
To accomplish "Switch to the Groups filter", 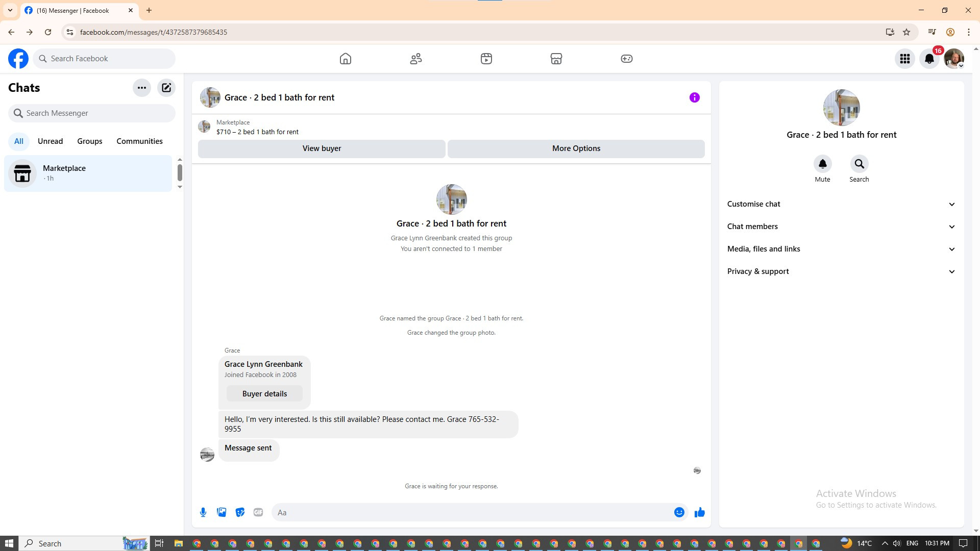I will point(90,141).
